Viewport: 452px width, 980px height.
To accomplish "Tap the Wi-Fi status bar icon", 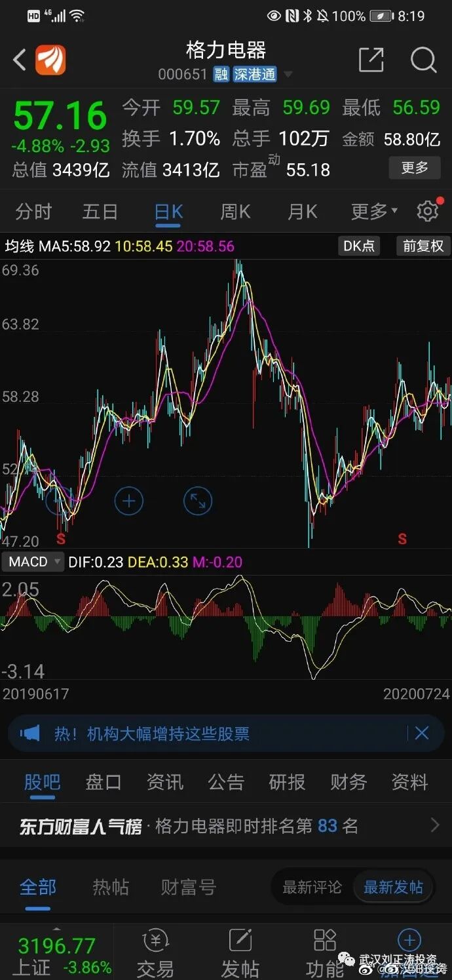I will [x=78, y=16].
